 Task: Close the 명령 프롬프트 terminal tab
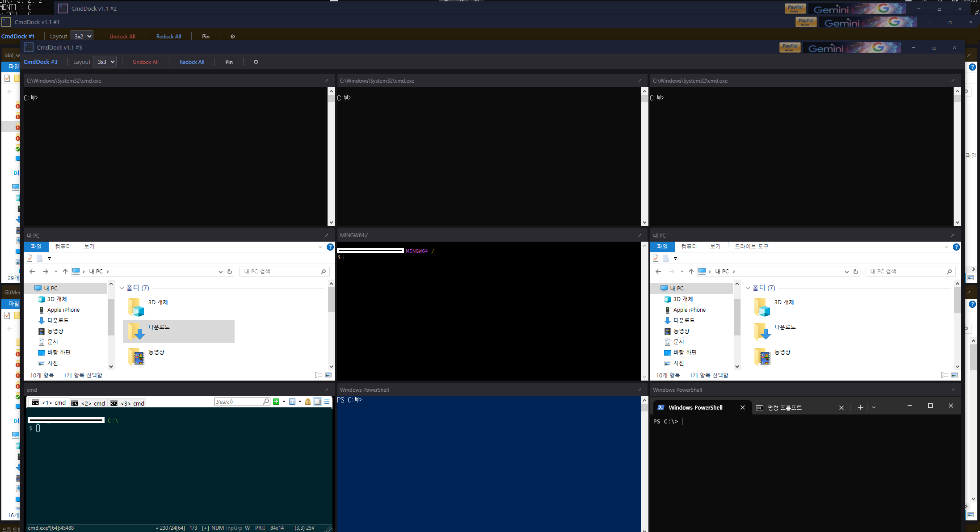841,408
